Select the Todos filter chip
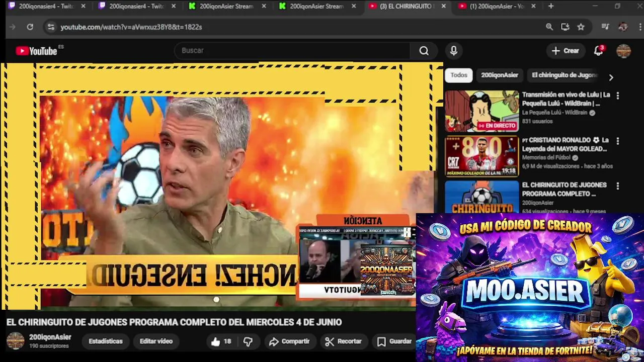Screen dimensions: 644x362 [x=458, y=75]
